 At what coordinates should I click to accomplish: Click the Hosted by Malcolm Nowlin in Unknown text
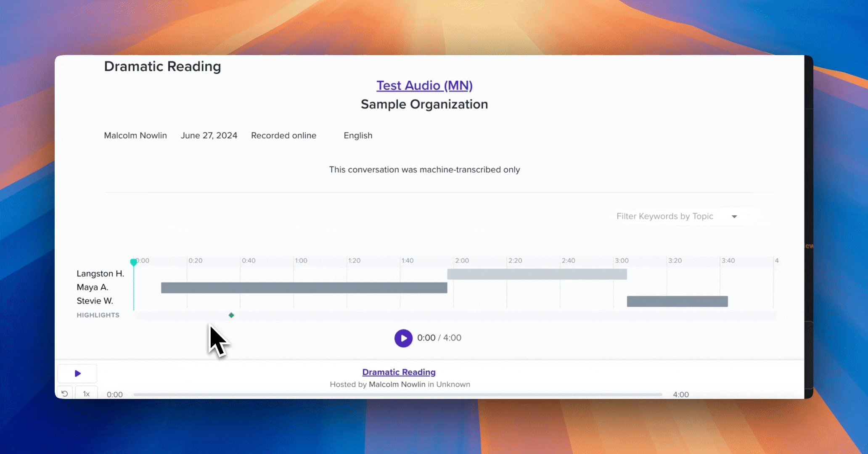[x=400, y=384]
